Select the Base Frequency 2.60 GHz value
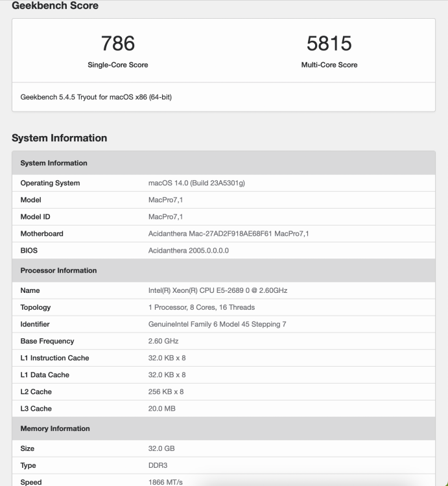This screenshot has height=486, width=448. click(163, 341)
